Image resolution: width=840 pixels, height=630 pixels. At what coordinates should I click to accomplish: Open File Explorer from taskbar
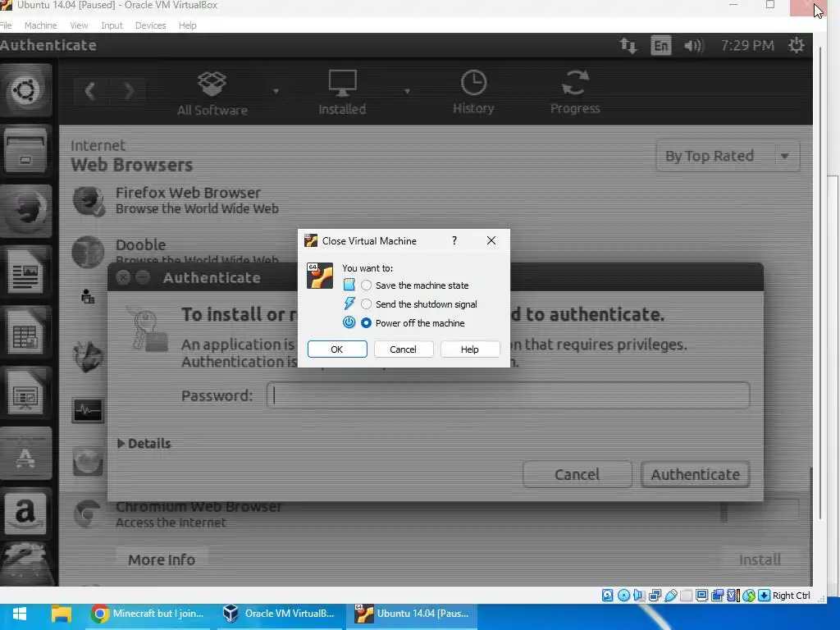click(61, 614)
